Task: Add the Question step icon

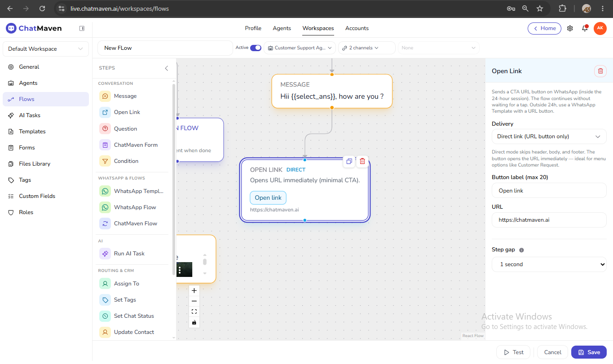Action: coord(105,129)
